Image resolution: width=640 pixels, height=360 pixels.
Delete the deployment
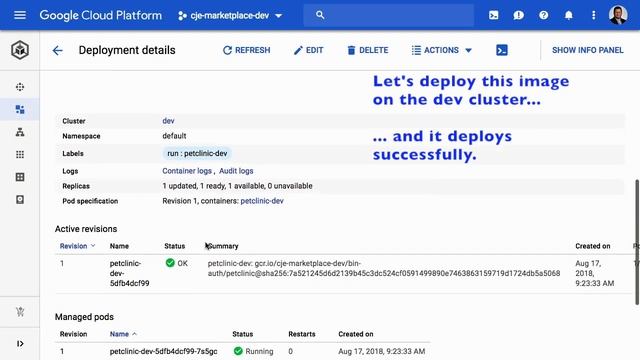368,50
